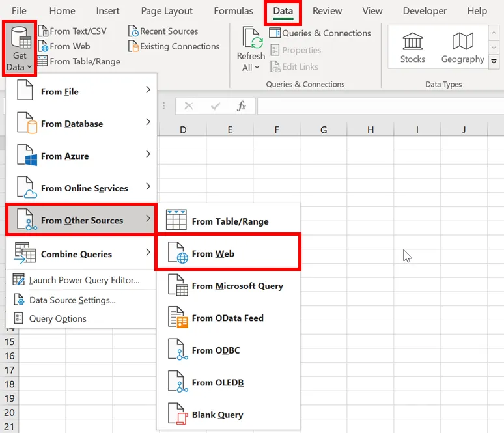Select column D header
This screenshot has width=504, height=433.
(x=183, y=130)
